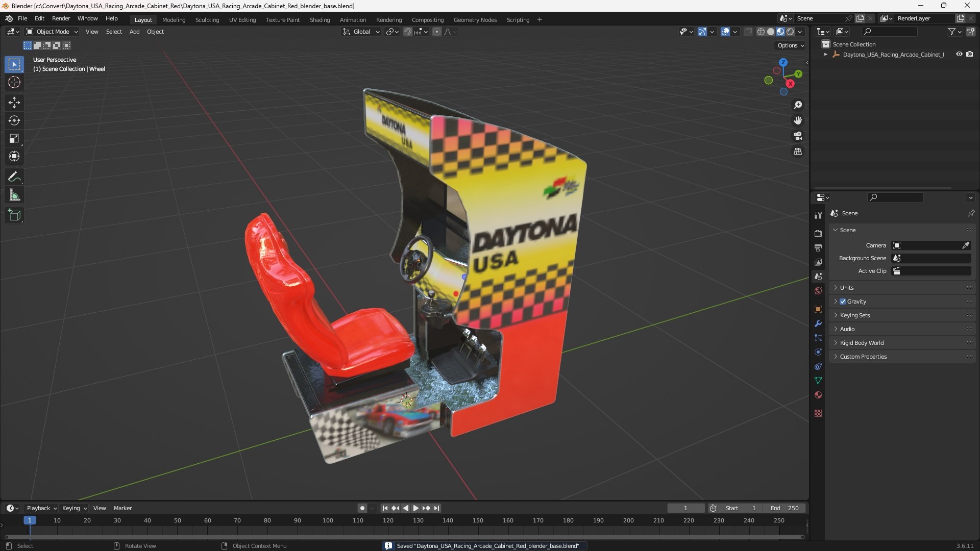Open the Add menu in viewport header

pos(134,32)
